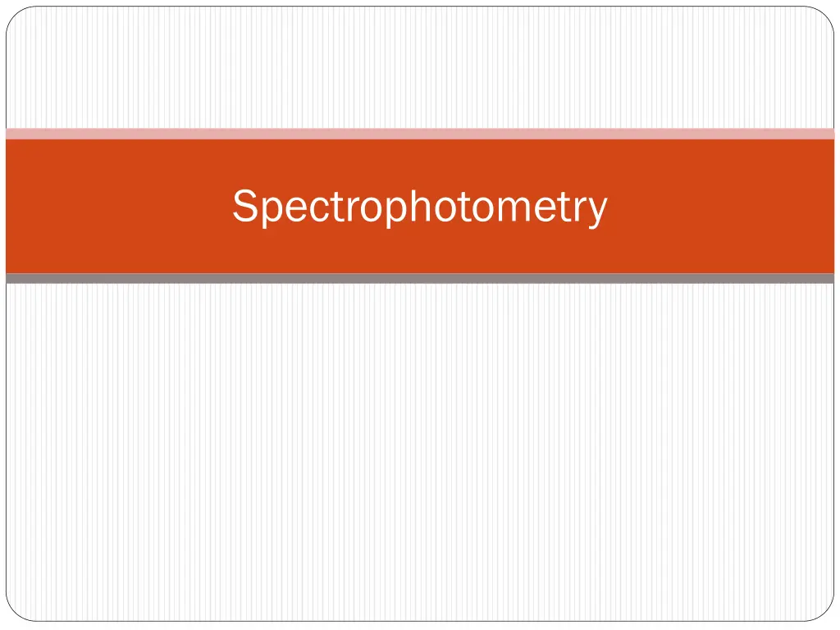The height and width of the screenshot is (630, 840).
Task: Click the gray stripe below the orange banner
Action: point(420,279)
